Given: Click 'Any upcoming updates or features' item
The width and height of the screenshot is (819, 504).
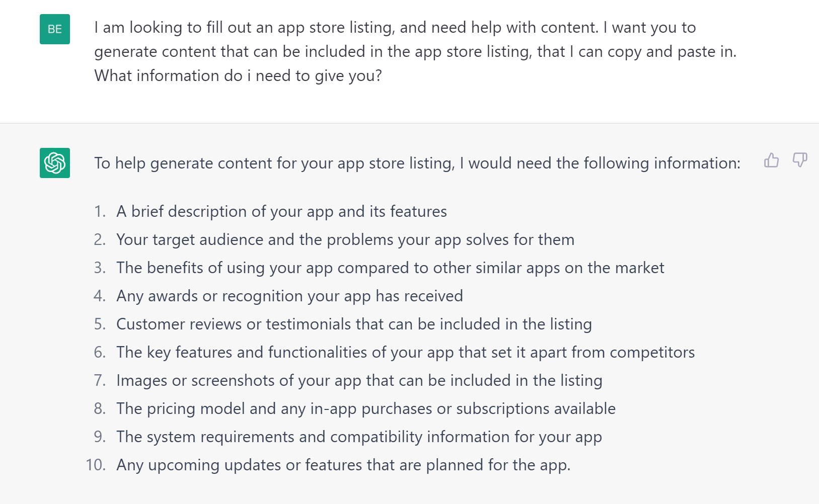Looking at the screenshot, I should pos(343,465).
